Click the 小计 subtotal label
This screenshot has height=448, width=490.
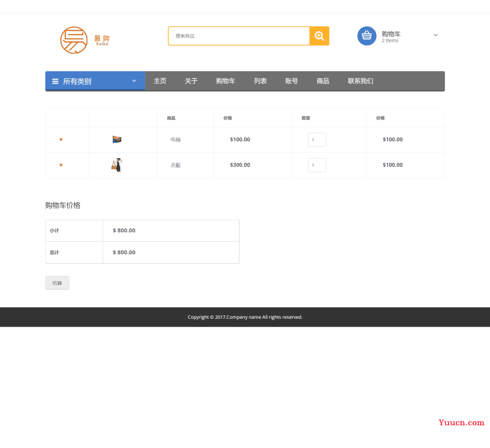(54, 231)
